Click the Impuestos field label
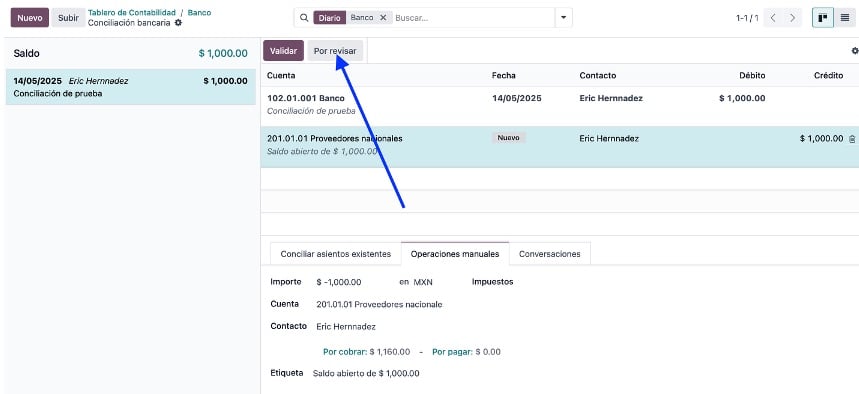 [493, 282]
